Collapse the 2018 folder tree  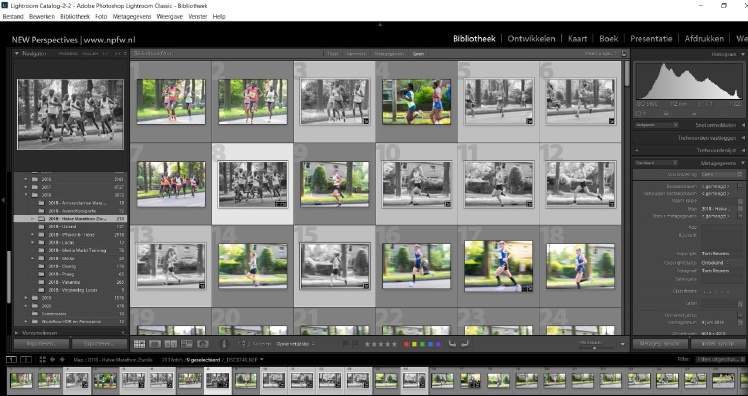point(26,195)
